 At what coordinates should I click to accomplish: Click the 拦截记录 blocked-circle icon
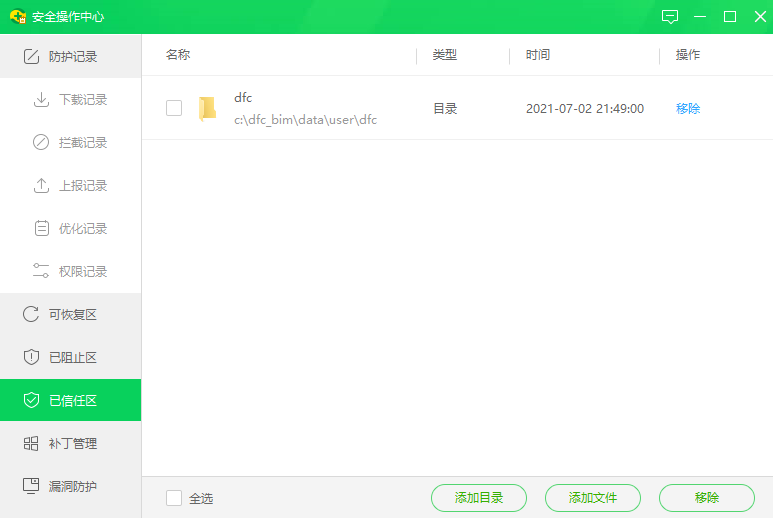pyautogui.click(x=41, y=143)
